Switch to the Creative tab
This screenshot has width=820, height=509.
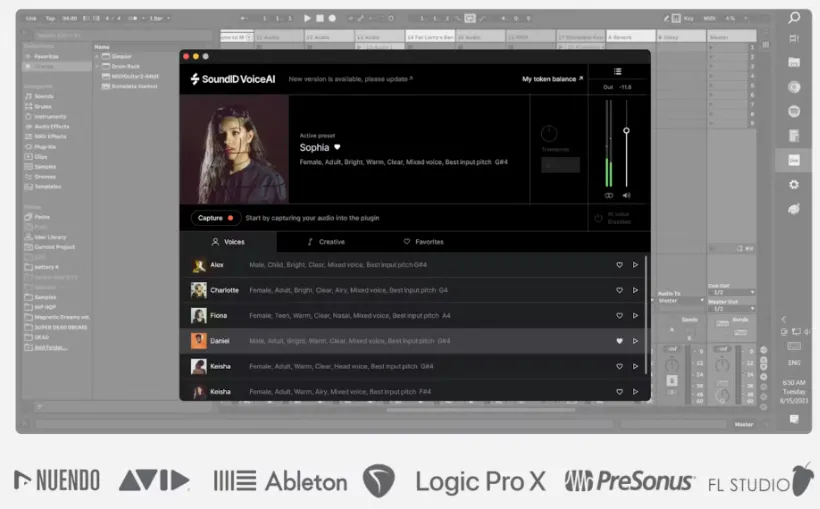(x=326, y=242)
